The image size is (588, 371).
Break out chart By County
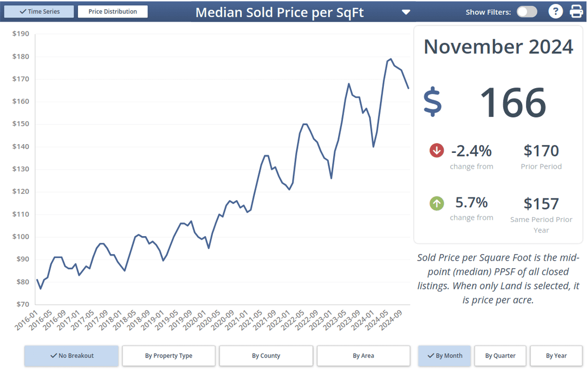266,356
